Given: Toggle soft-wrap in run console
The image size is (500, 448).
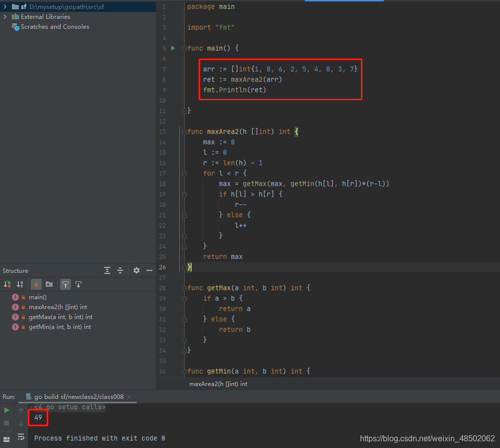Looking at the screenshot, I should coord(21,437).
